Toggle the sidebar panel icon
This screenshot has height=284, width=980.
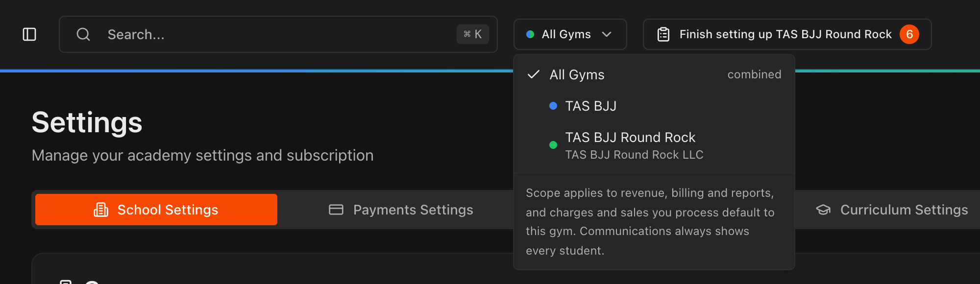pos(29,34)
